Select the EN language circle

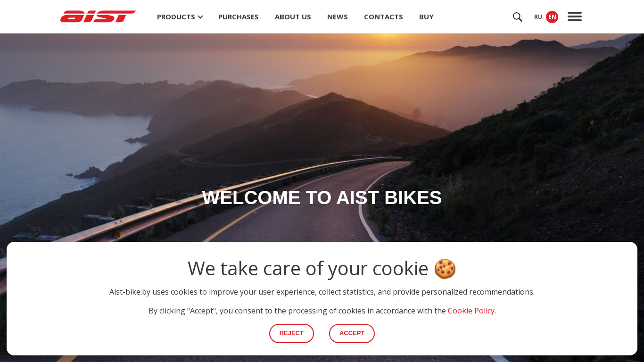552,17
